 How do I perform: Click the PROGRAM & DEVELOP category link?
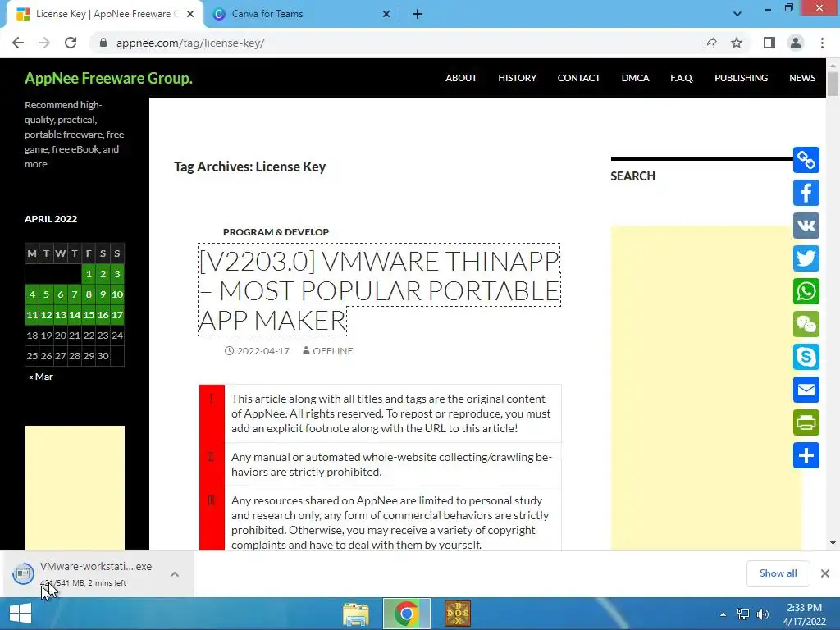(x=276, y=232)
